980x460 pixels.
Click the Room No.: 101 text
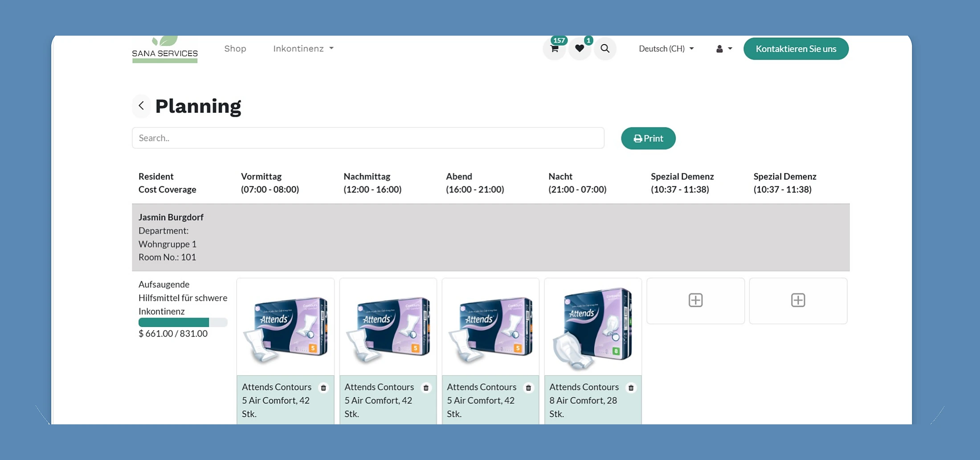[x=167, y=257]
